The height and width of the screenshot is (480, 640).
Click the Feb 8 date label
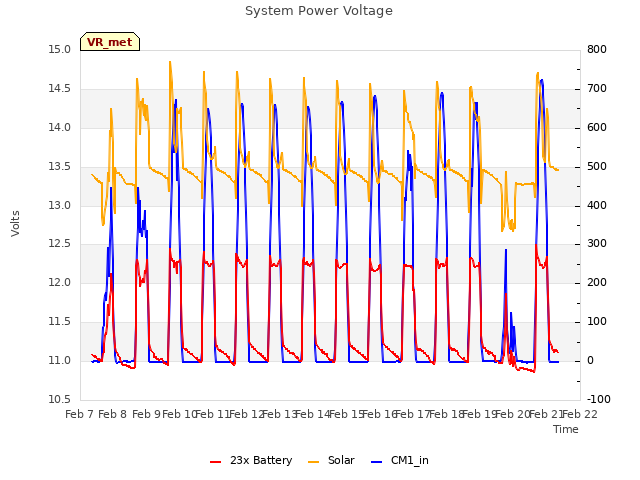pos(113,414)
